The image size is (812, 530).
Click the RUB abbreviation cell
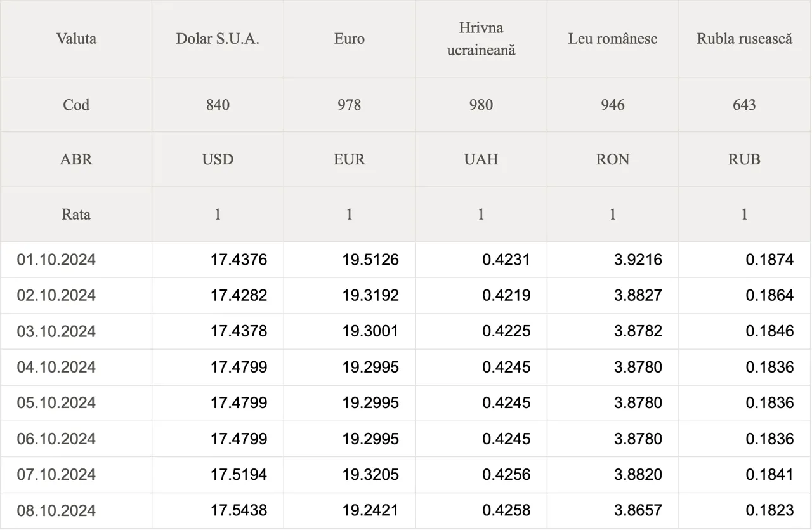click(745, 159)
